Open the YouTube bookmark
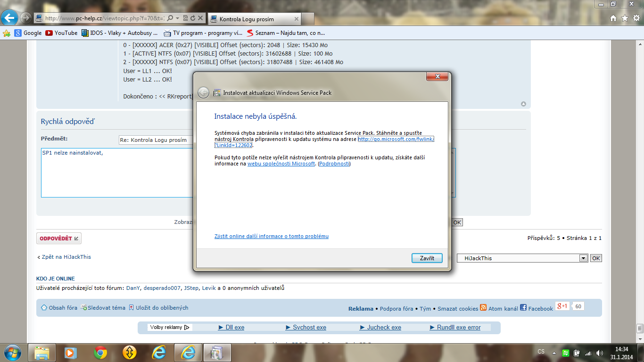Viewport: 644px width, 362px height. coord(61,33)
